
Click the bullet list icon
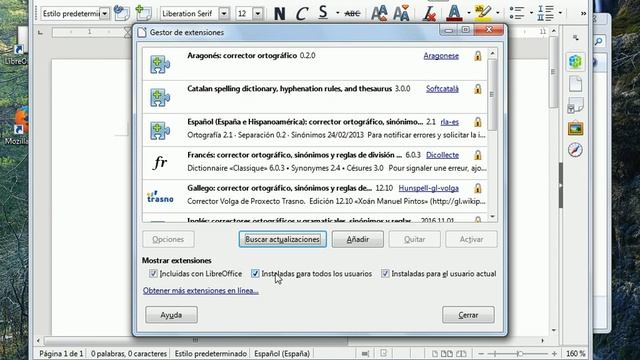[x=517, y=13]
